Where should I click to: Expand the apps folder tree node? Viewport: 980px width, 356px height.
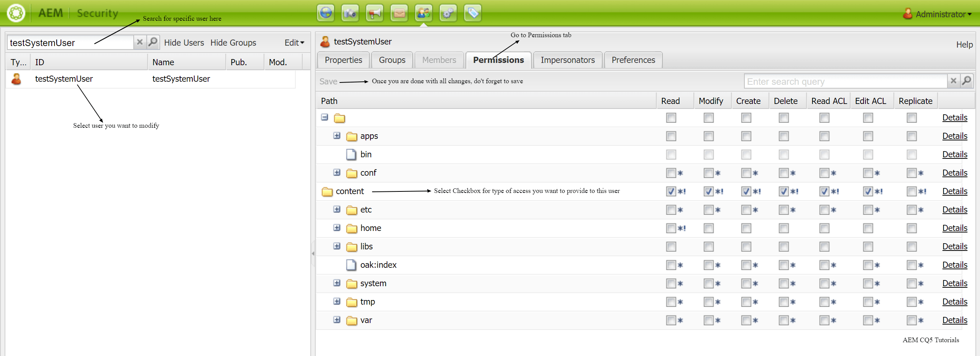[337, 136]
